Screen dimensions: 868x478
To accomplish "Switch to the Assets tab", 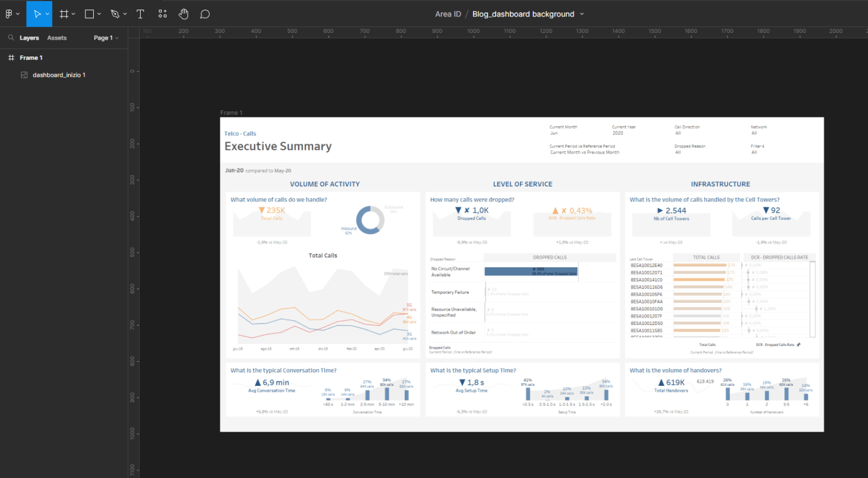I will click(x=57, y=38).
